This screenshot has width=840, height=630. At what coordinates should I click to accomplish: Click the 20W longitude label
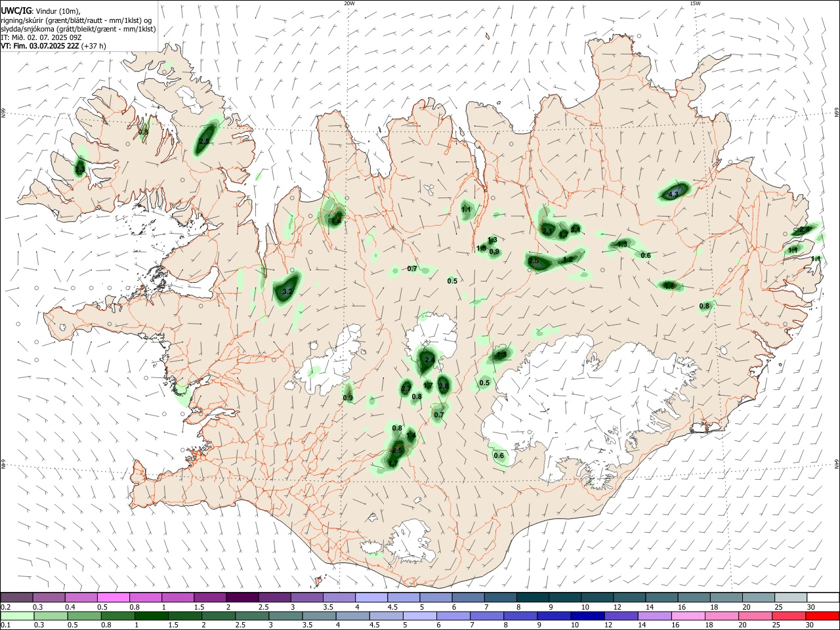tap(349, 3)
